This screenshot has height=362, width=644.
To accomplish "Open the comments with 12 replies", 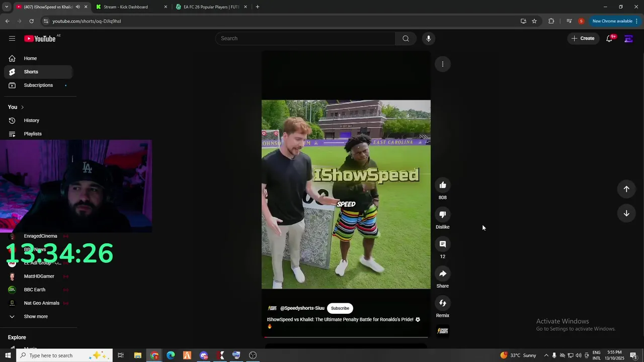I will 443,244.
